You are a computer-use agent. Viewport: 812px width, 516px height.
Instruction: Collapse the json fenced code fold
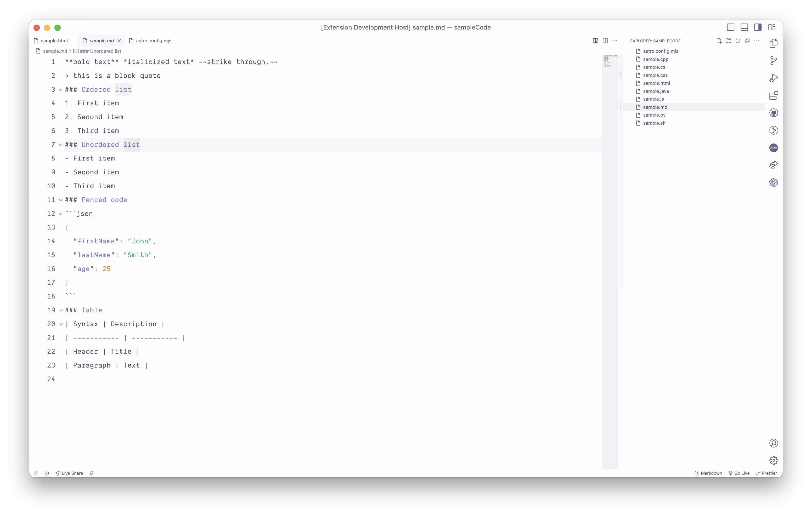point(61,214)
